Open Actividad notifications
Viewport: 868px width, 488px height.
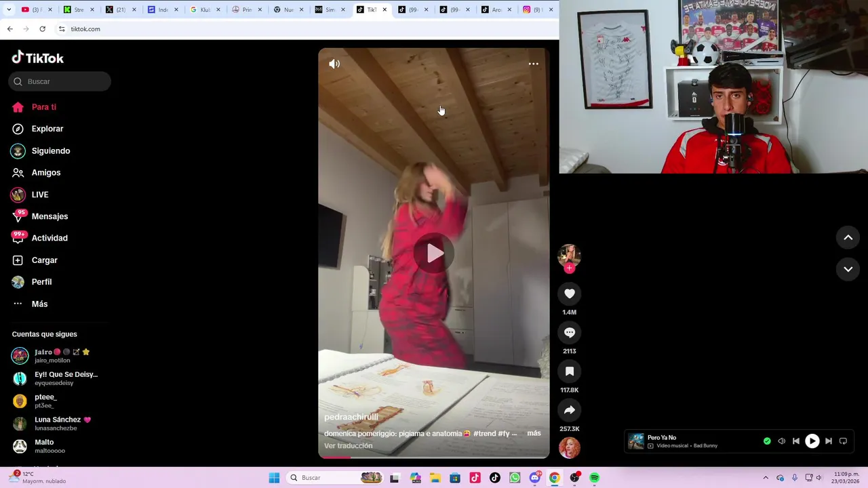coord(39,238)
